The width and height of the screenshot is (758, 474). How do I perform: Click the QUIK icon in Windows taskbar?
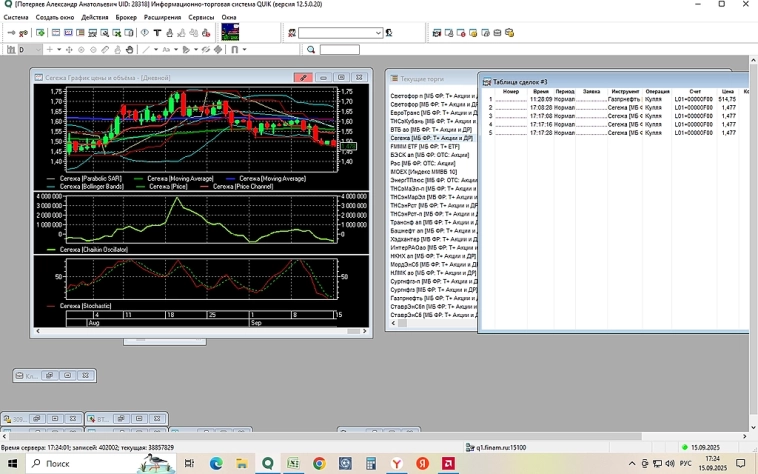pyautogui.click(x=267, y=464)
